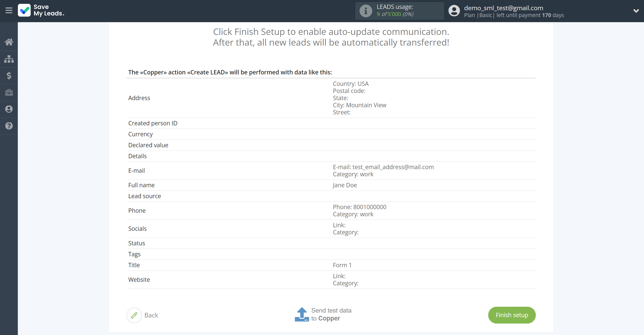This screenshot has height=335, width=644.
Task: Click the Save My Leads logo icon
Action: pos(24,10)
